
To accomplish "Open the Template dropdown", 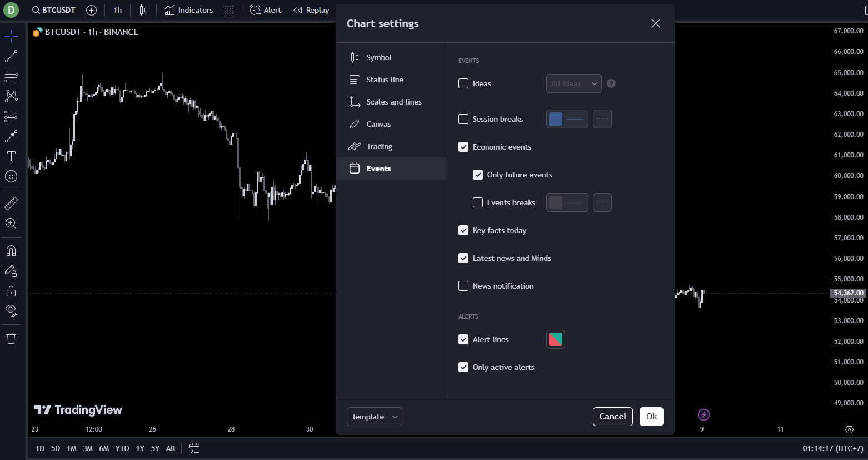I will pyautogui.click(x=375, y=417).
